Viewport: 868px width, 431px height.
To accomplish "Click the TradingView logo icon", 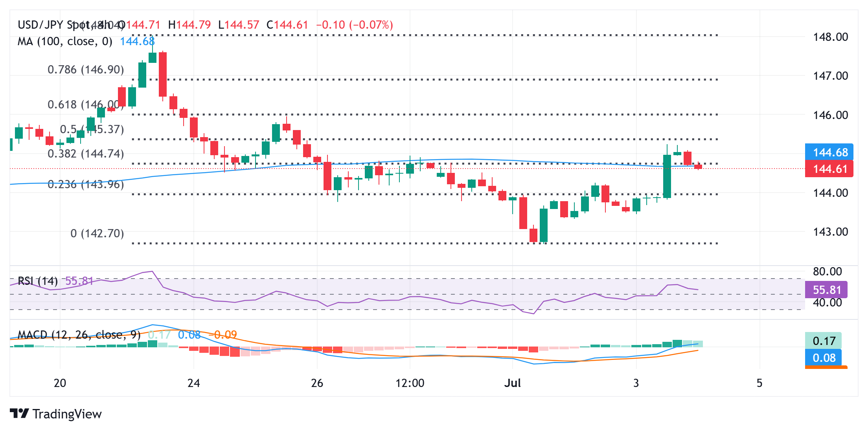I will pos(19,413).
